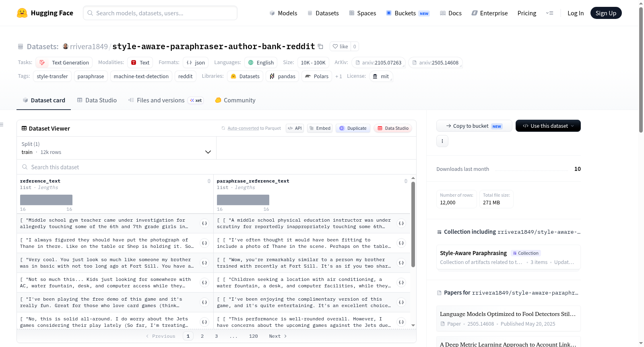Click the mit license tag
The image size is (644, 347).
[380, 76]
